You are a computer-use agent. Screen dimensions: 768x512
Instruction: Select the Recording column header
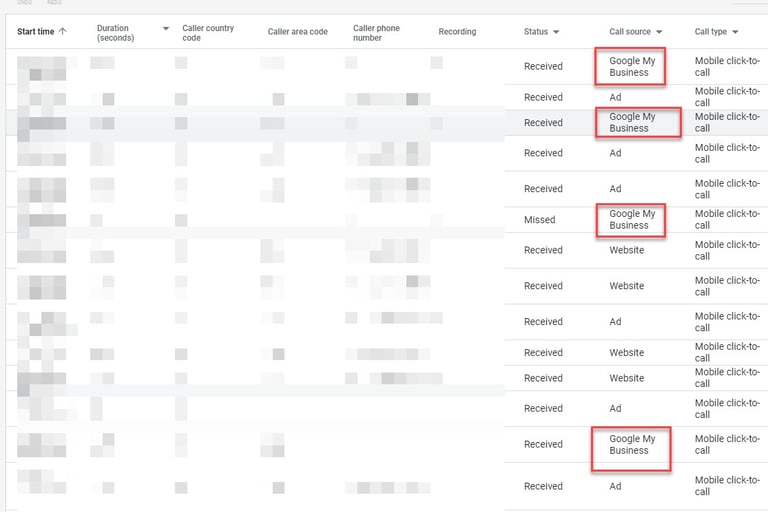(457, 31)
